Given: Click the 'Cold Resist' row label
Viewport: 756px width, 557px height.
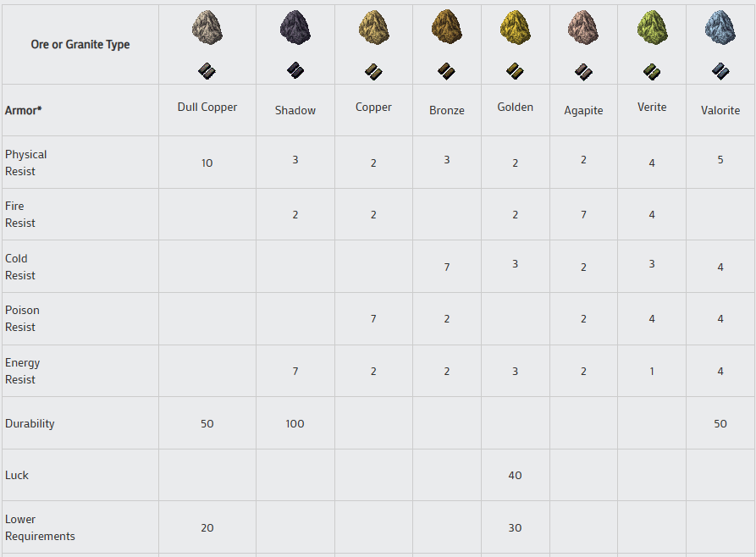Looking at the screenshot, I should coord(20,267).
